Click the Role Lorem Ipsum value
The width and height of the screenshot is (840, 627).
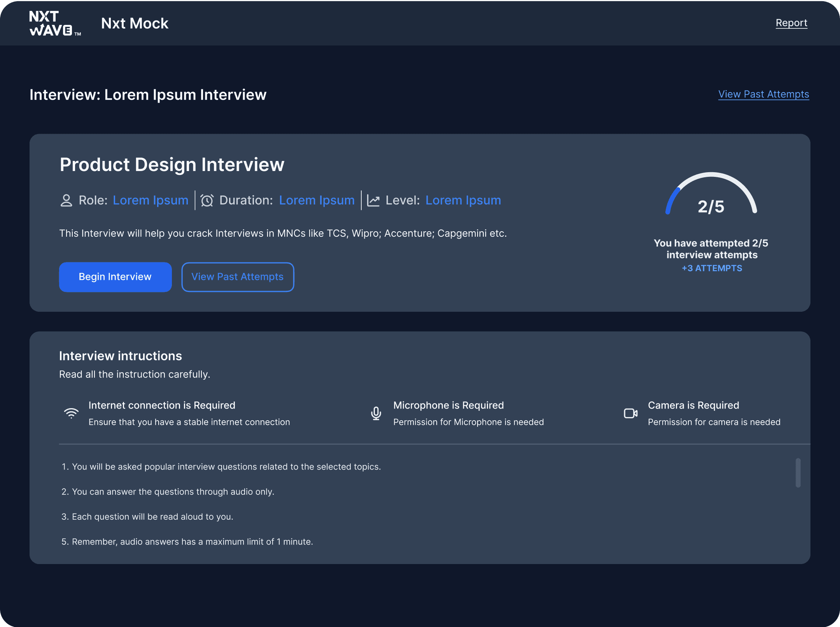(x=150, y=200)
